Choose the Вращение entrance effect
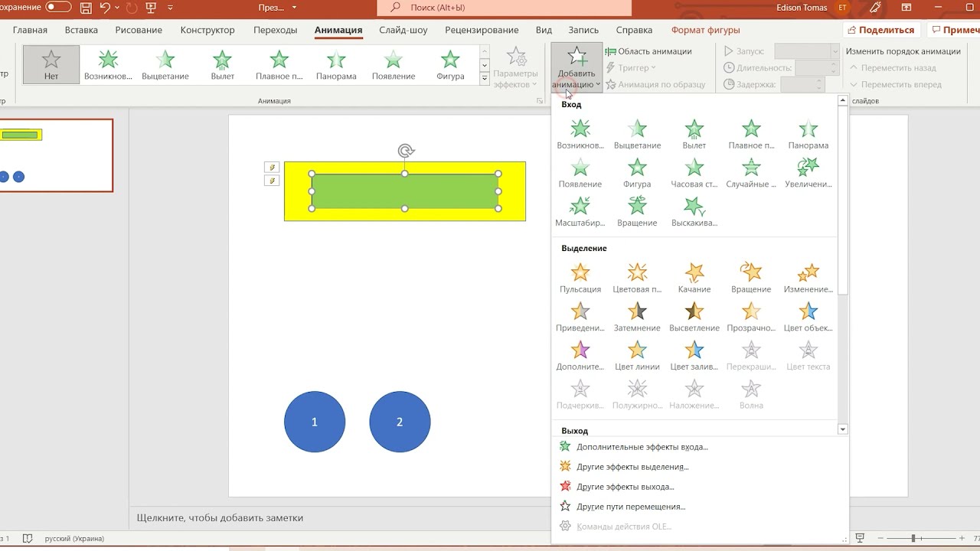 637,212
